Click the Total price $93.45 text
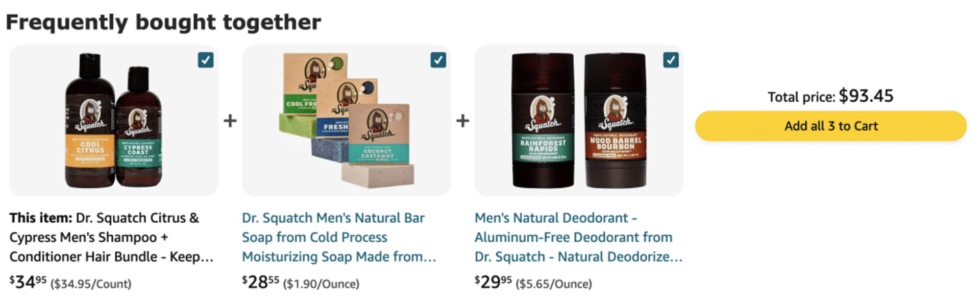This screenshot has height=300, width=980. click(x=830, y=96)
